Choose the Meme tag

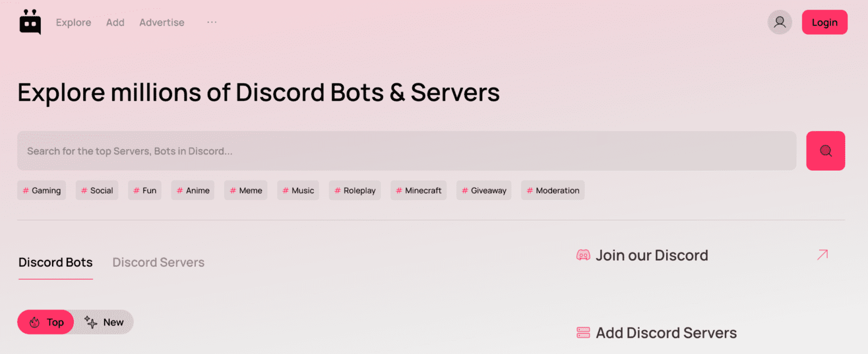pos(246,190)
